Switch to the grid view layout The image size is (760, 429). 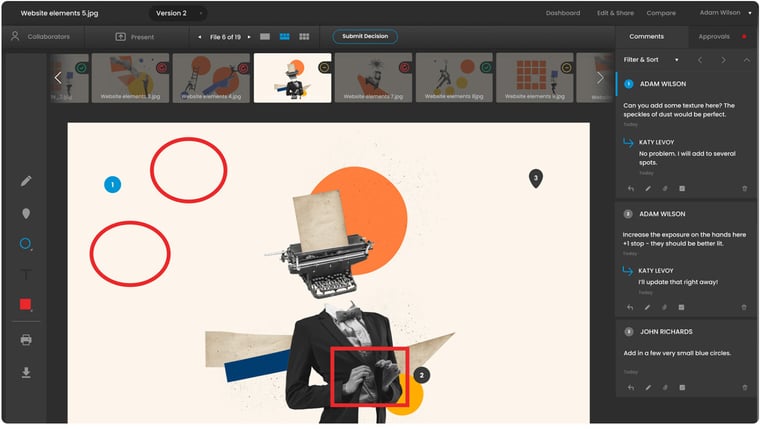point(304,37)
